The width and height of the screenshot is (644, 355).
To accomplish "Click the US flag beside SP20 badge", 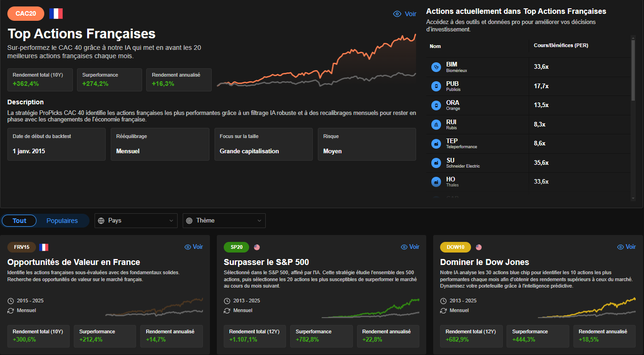I will point(257,247).
